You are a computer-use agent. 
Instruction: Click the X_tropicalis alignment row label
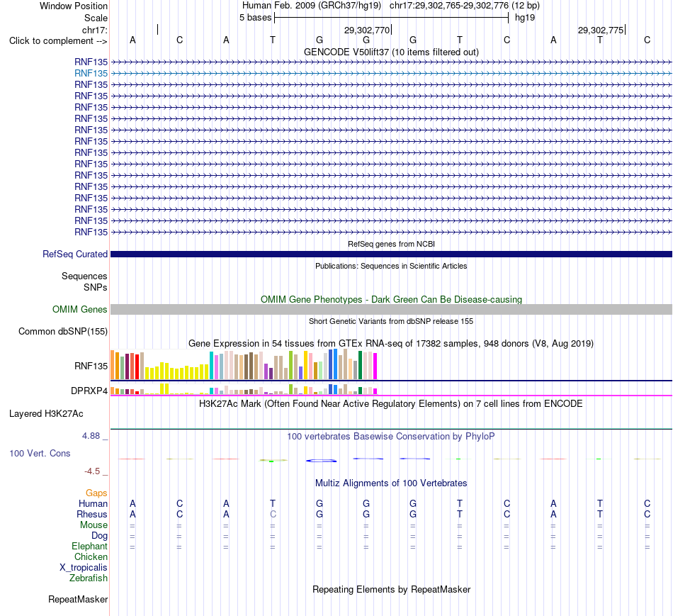pyautogui.click(x=84, y=568)
